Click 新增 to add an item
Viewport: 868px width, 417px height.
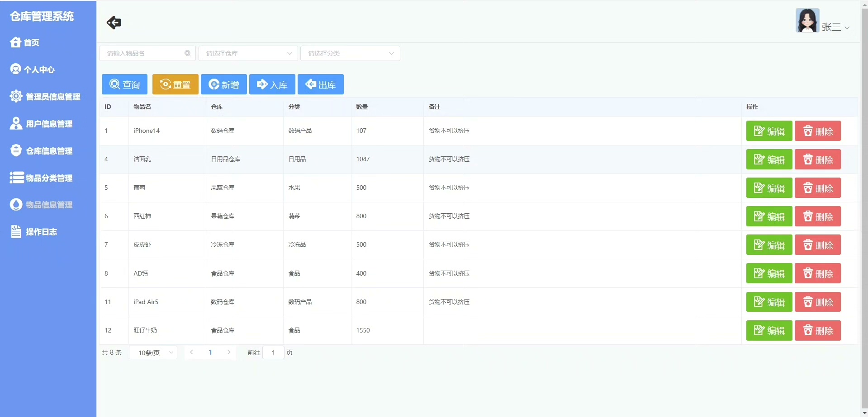(x=224, y=84)
